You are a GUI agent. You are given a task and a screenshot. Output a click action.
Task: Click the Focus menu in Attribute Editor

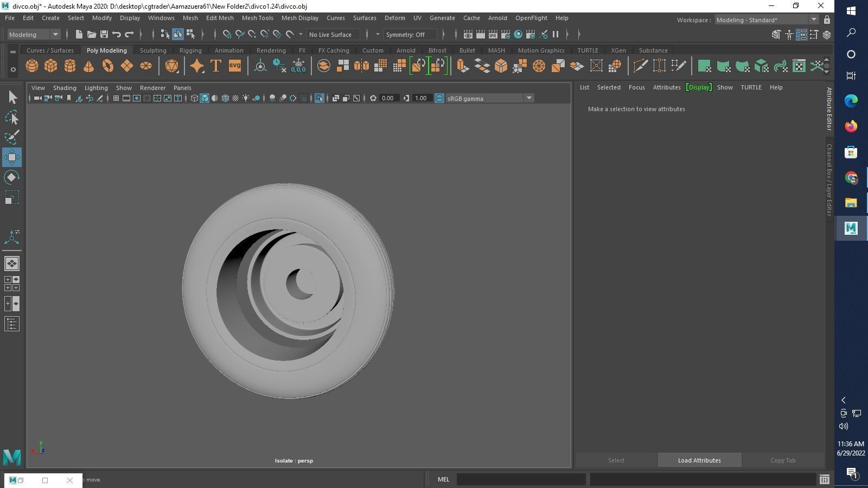(x=637, y=87)
